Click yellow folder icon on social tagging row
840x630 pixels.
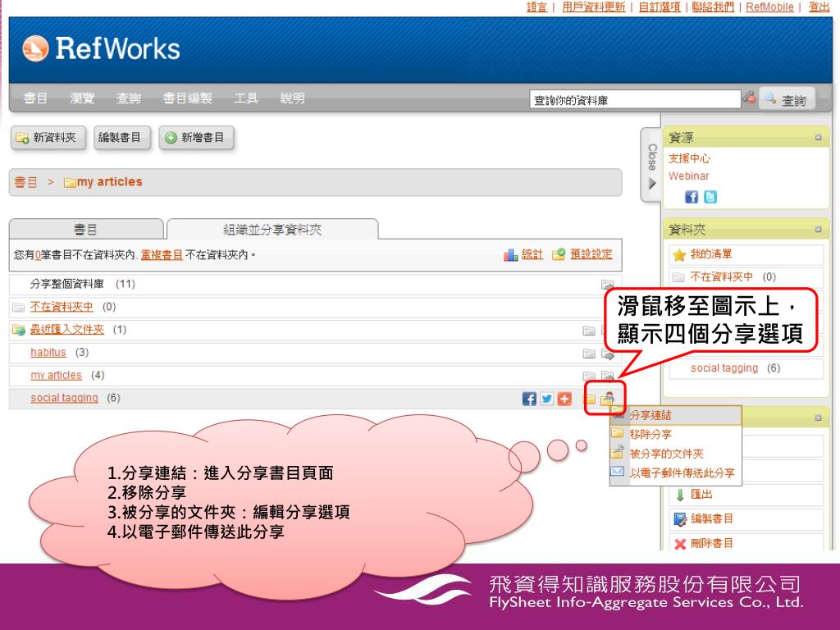[589, 399]
